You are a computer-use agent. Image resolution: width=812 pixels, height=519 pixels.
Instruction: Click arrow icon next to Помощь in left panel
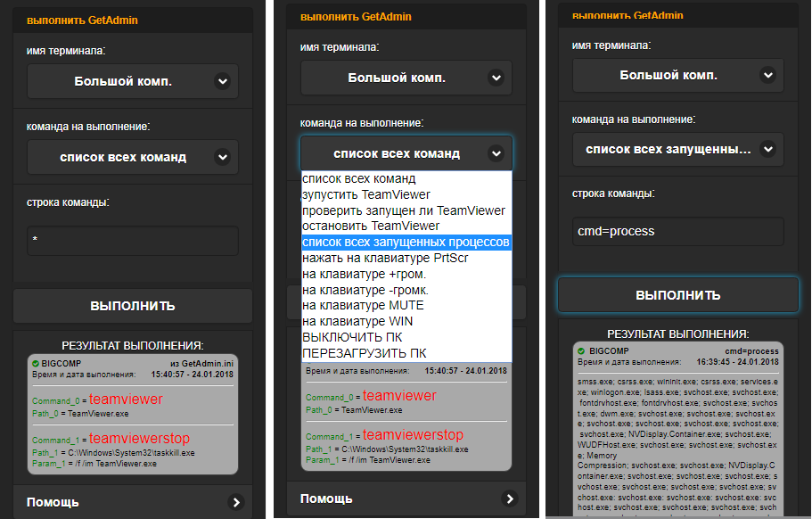[x=236, y=502]
